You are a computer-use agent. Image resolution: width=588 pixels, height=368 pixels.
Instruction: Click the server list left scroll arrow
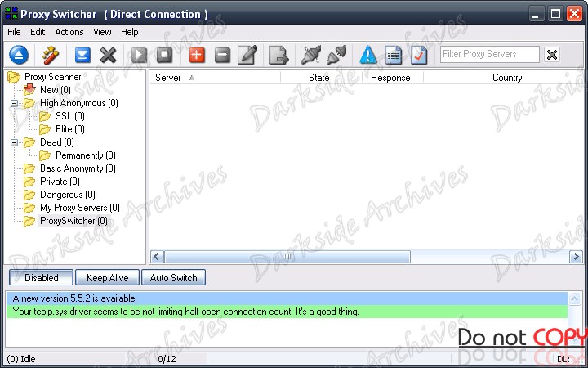(157, 257)
